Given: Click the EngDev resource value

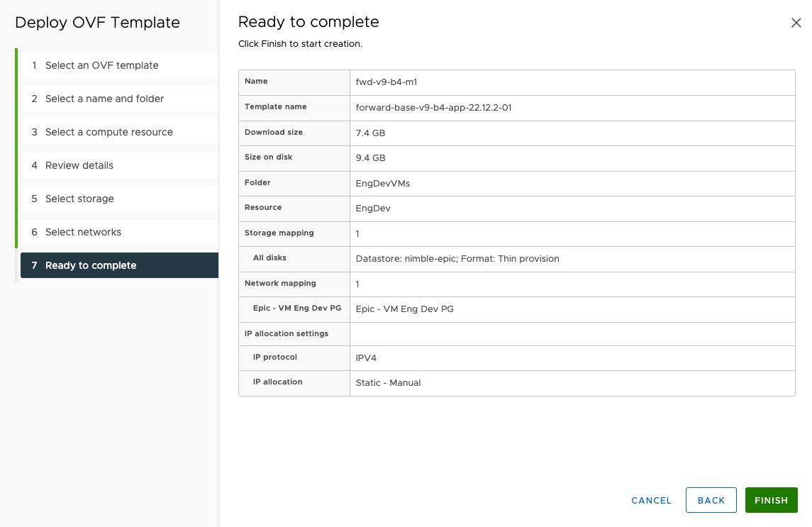Looking at the screenshot, I should pyautogui.click(x=373, y=209).
